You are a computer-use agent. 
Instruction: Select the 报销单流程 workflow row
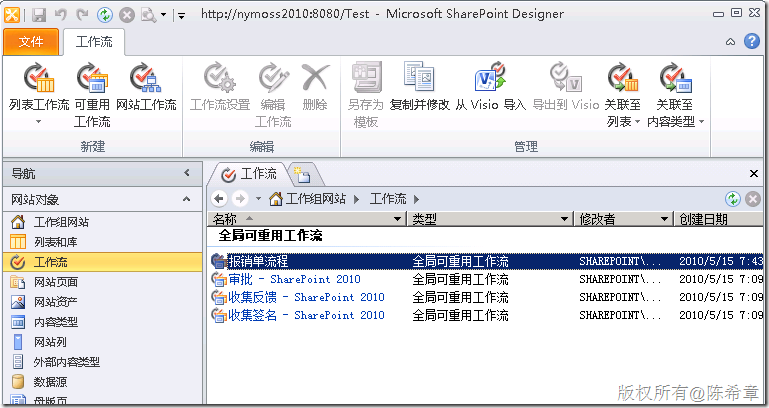[487, 261]
